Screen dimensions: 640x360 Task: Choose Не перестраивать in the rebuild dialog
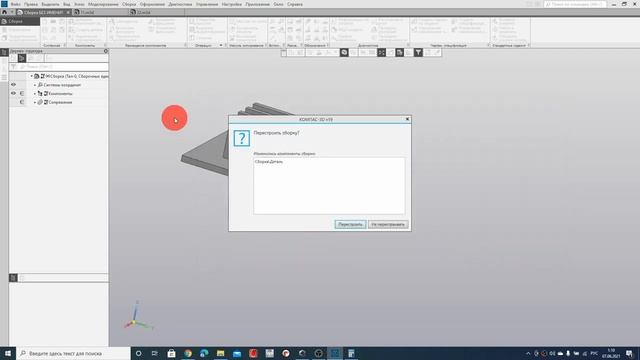388,224
